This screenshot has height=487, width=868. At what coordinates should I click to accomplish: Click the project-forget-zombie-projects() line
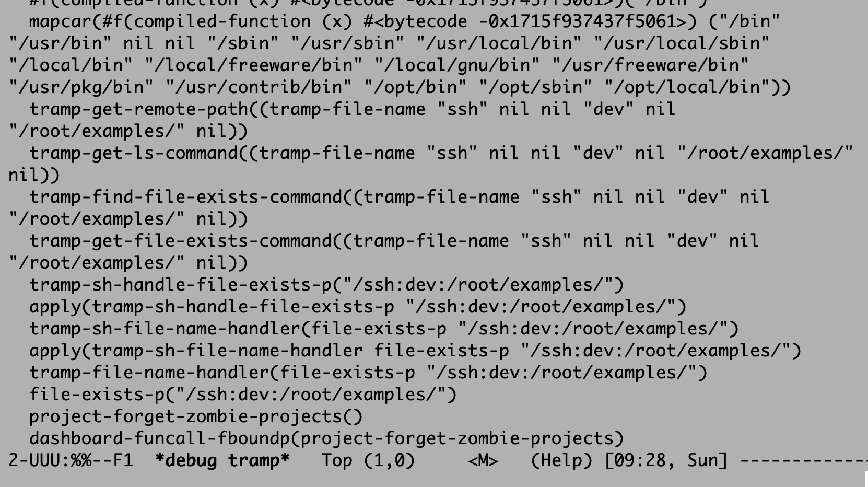pos(196,416)
